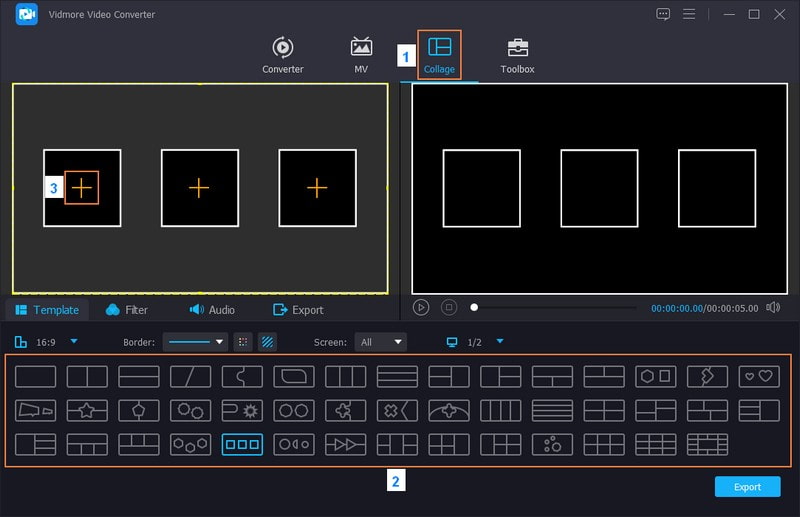Add a video to the middle collage cell

point(199,188)
